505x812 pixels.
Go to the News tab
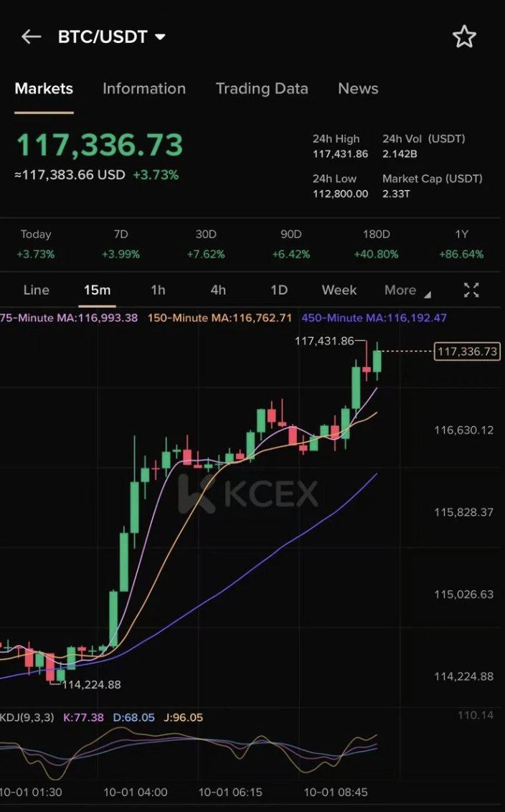point(358,88)
